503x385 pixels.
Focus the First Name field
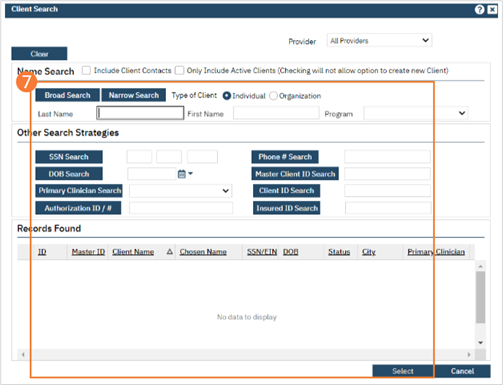coord(276,113)
